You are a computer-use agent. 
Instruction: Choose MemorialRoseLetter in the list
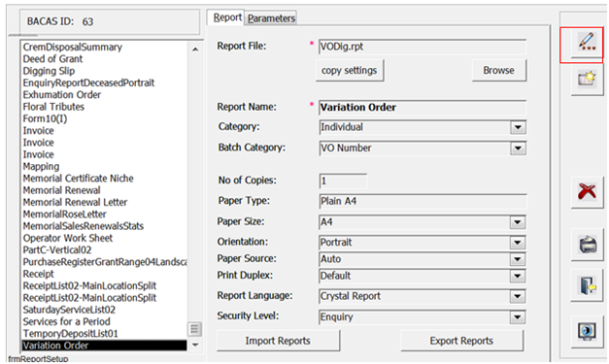pyautogui.click(x=64, y=215)
